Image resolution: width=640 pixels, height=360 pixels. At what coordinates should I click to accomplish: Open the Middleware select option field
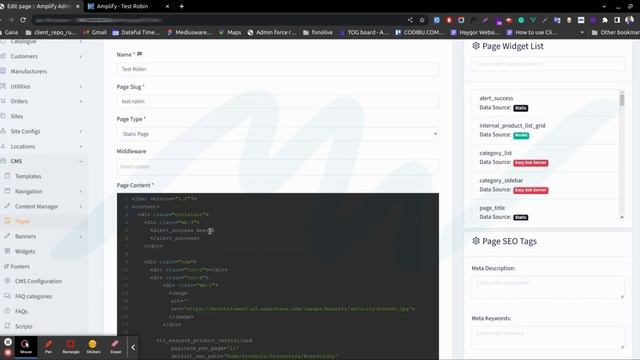click(278, 167)
